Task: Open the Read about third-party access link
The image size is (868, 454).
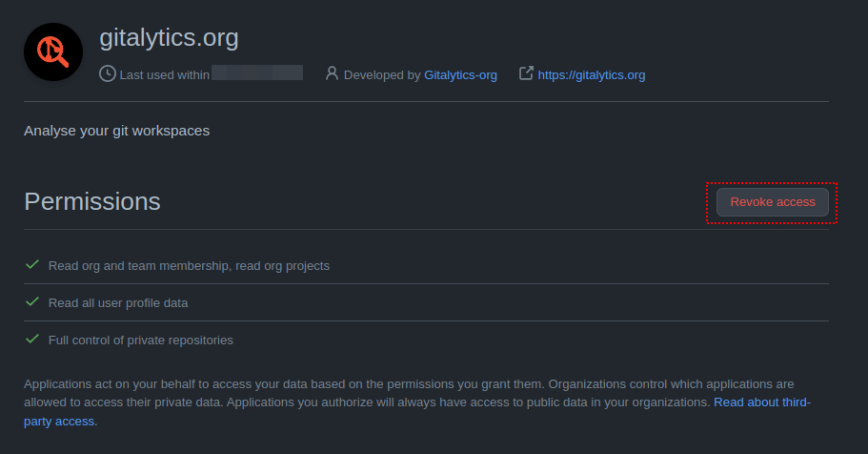Action: click(x=761, y=402)
